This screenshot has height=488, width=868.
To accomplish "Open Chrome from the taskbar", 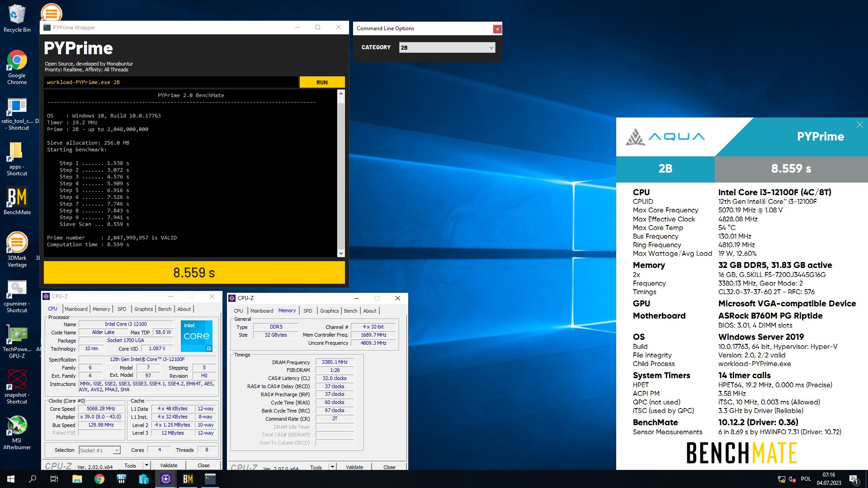I will point(99,479).
